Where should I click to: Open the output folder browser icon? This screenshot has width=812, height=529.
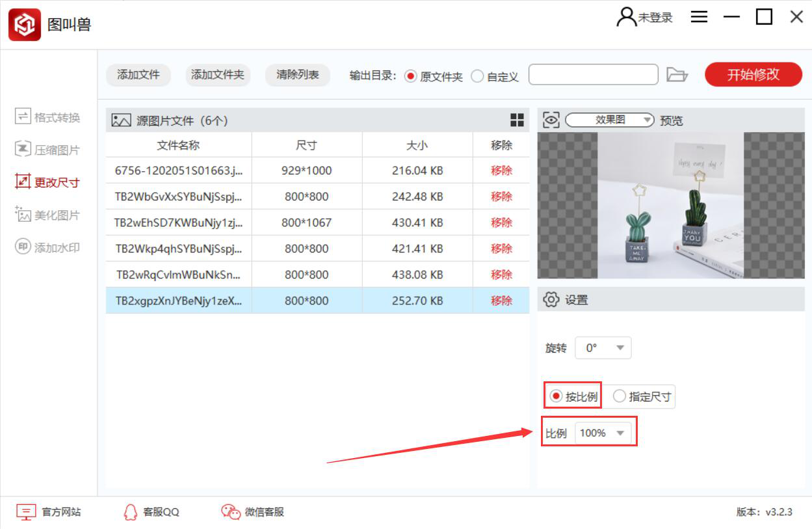tap(678, 74)
